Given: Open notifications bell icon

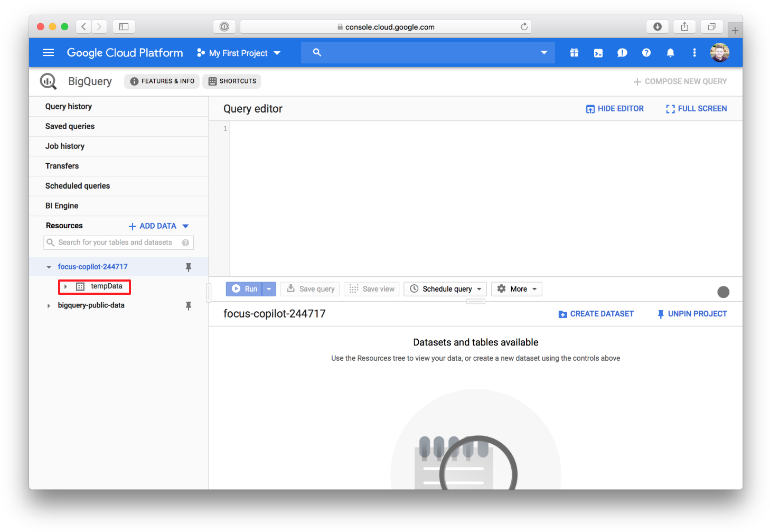Looking at the screenshot, I should [670, 53].
